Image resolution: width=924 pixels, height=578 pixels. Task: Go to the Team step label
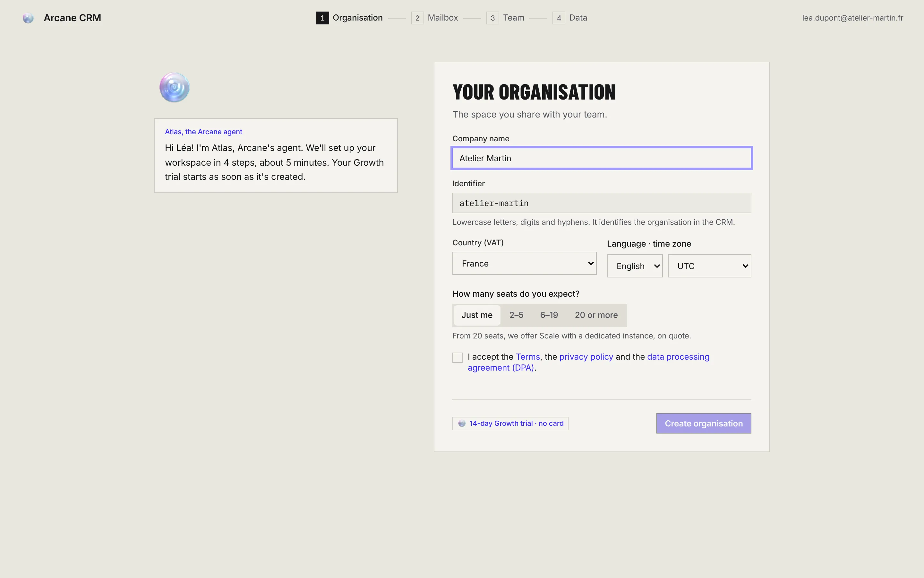point(514,18)
